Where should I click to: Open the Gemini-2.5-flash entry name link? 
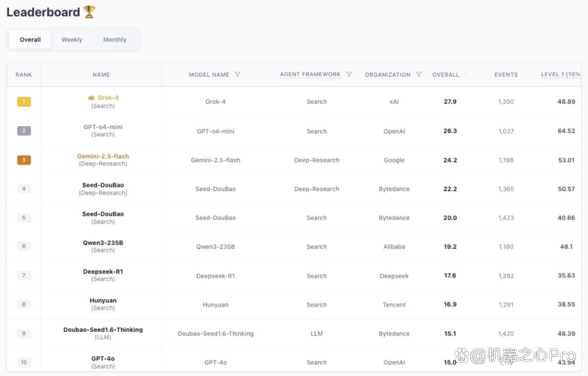pos(103,156)
